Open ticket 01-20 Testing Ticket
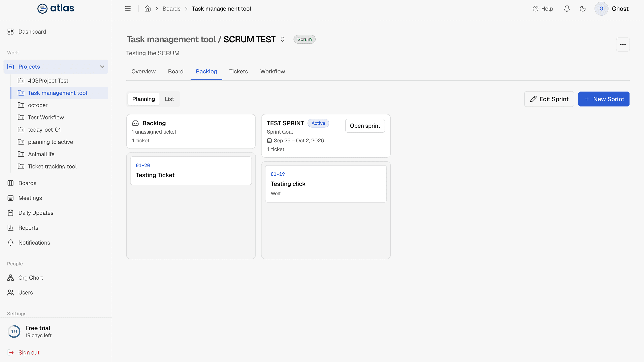This screenshot has height=362, width=644. [x=191, y=171]
